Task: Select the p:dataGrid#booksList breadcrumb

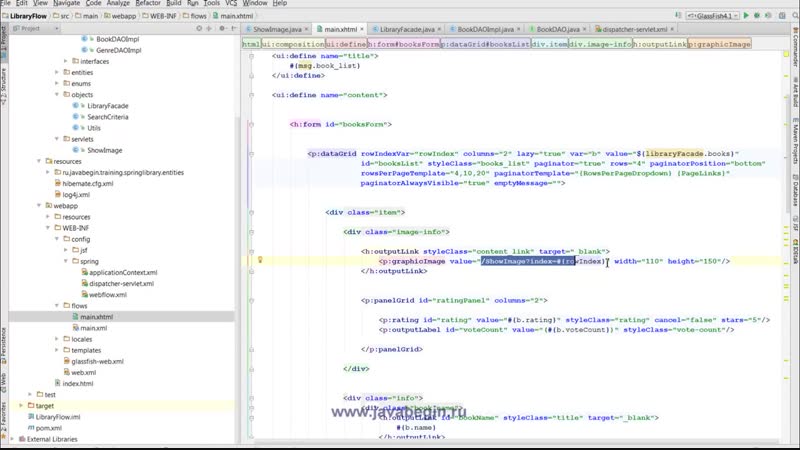Action: [x=485, y=44]
